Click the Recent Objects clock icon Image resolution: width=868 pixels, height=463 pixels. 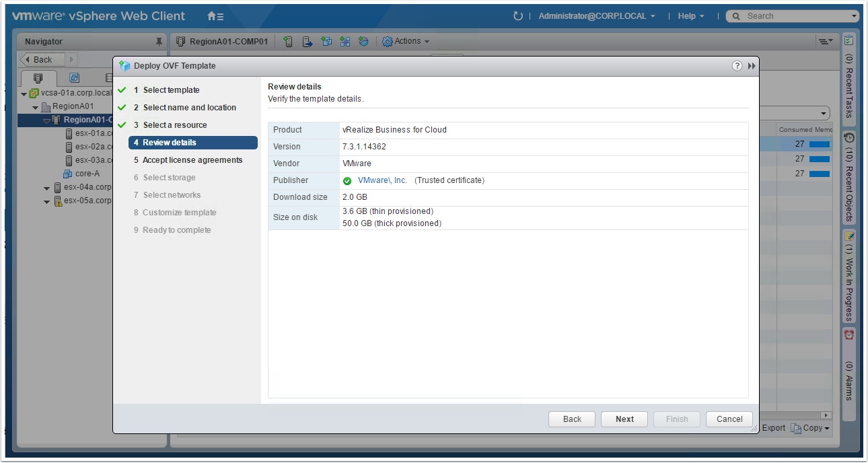[x=849, y=138]
